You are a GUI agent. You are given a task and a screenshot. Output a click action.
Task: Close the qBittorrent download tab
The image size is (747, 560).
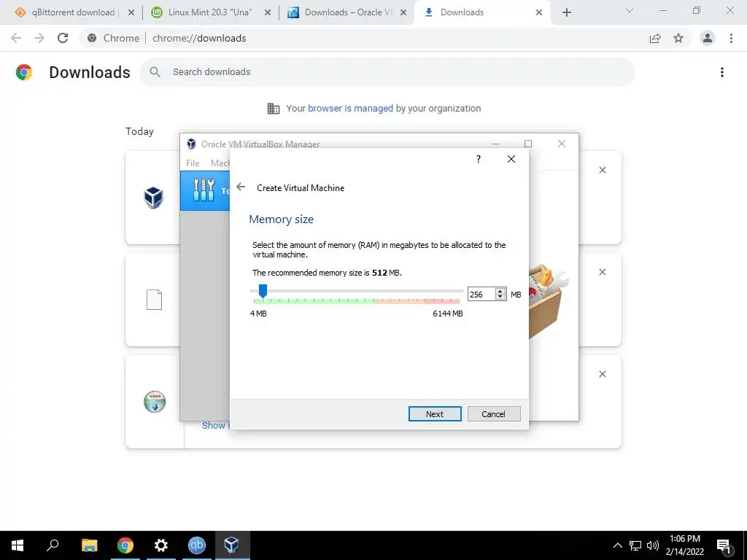(131, 13)
